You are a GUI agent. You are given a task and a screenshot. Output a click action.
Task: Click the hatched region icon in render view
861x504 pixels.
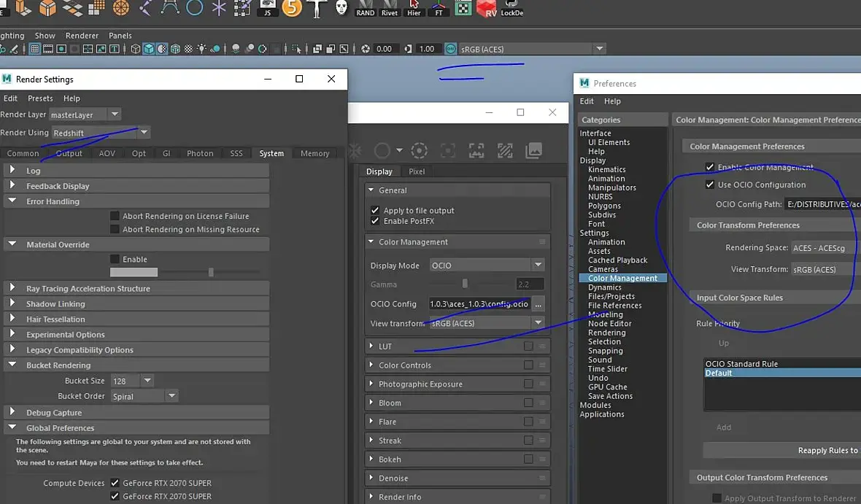point(505,151)
